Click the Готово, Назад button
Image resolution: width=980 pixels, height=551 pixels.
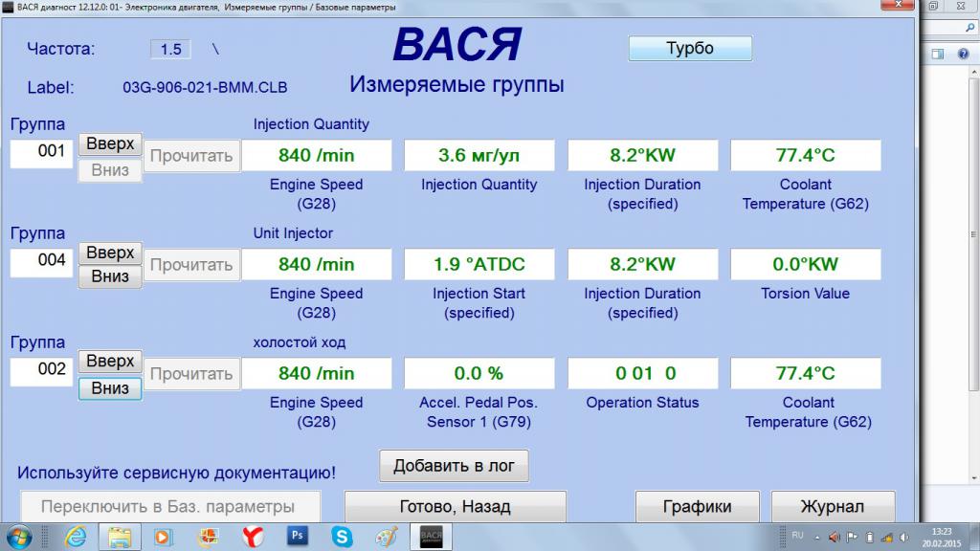(455, 506)
